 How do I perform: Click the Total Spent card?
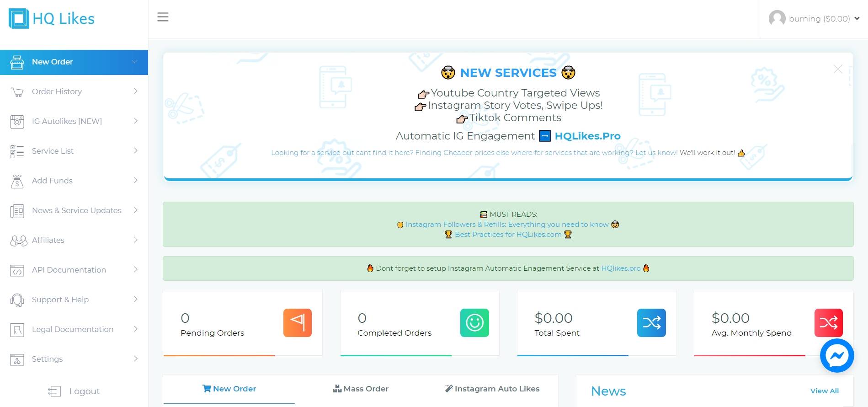[596, 323]
